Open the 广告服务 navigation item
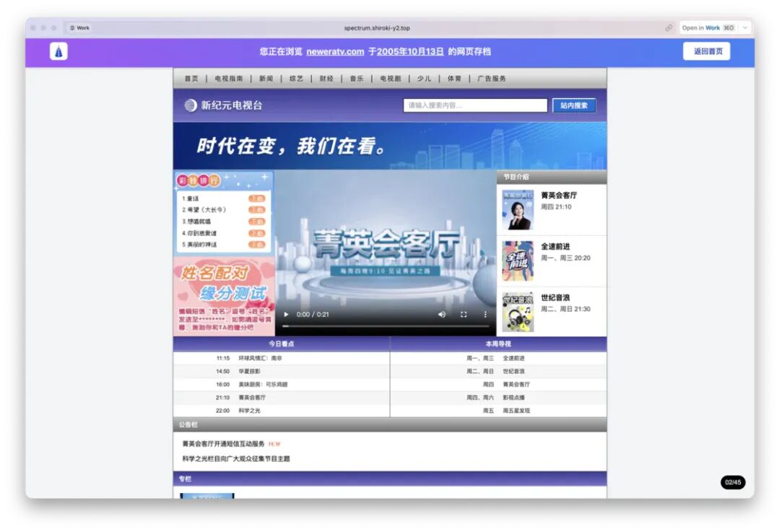This screenshot has height=532, width=780. [x=492, y=79]
